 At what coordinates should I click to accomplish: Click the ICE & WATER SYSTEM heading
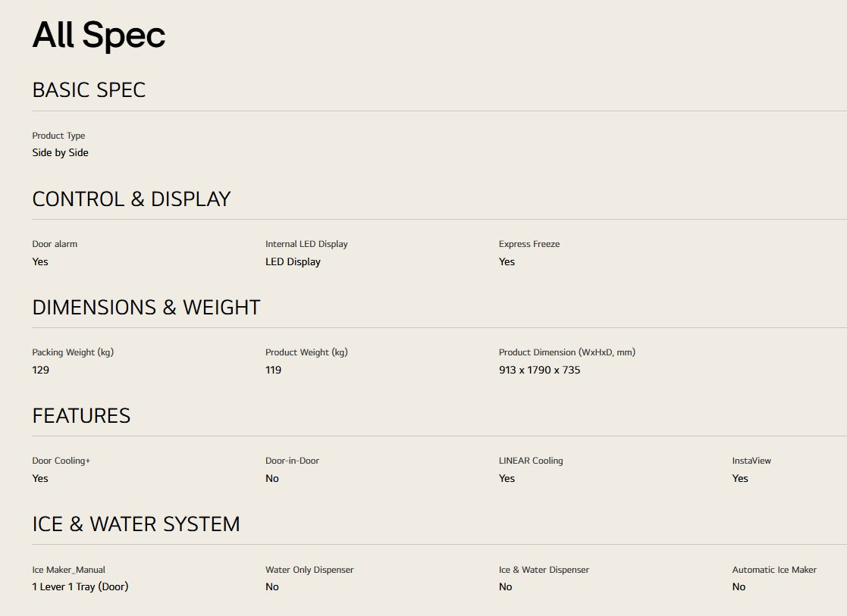(x=136, y=524)
